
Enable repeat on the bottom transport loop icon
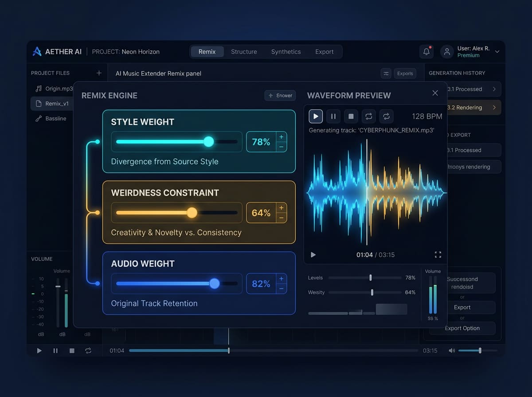88,350
